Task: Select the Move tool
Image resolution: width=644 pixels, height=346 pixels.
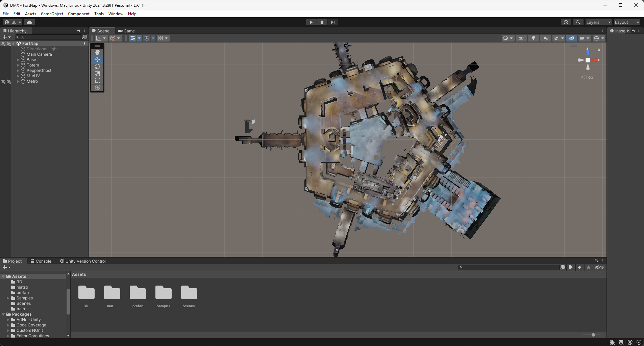Action: 97,59
